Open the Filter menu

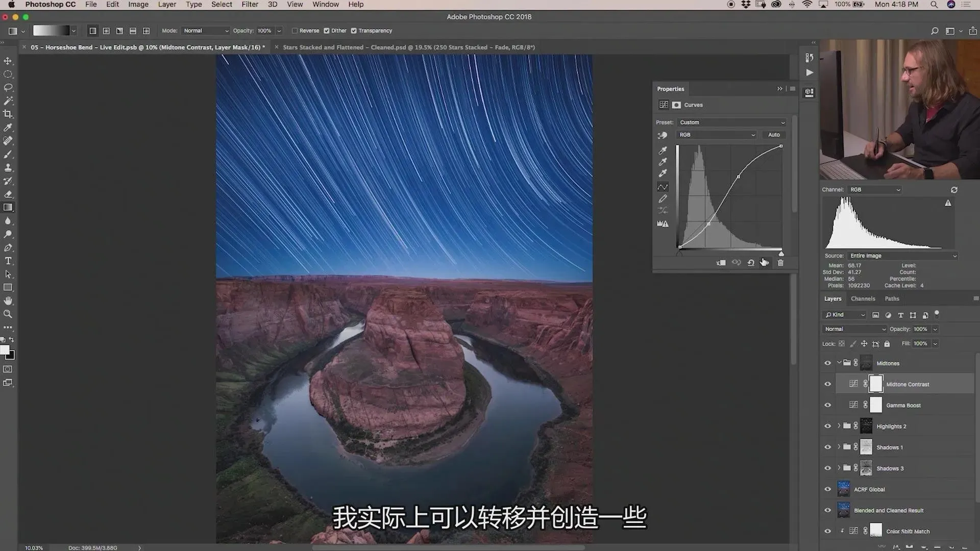(x=250, y=5)
